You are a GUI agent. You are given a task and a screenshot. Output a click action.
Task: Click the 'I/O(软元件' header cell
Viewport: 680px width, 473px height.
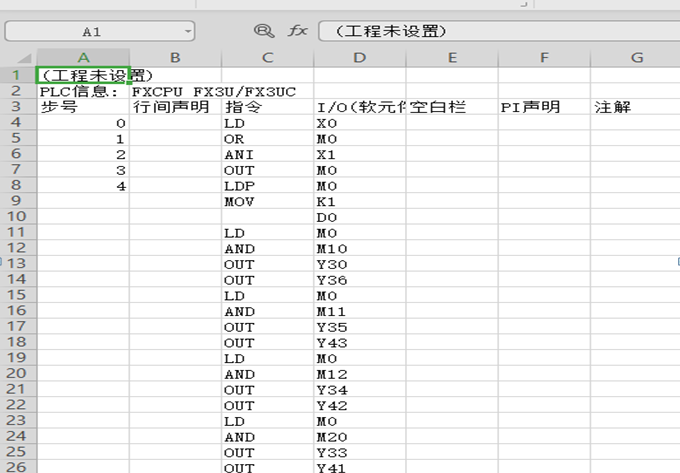point(360,107)
